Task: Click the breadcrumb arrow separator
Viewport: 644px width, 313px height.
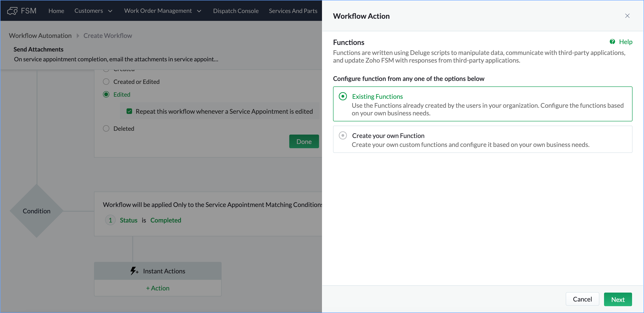Action: [78, 36]
